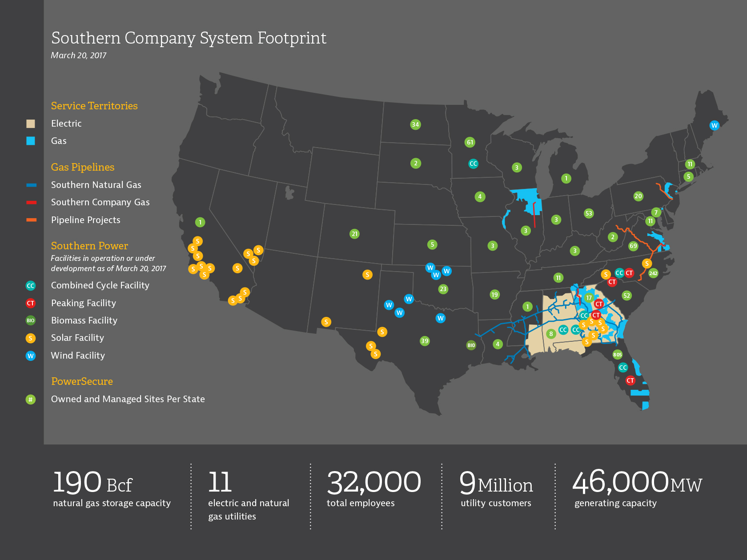Viewport: 747px width, 560px height.
Task: Click the Southern Company System Footprint title
Action: pos(189,38)
